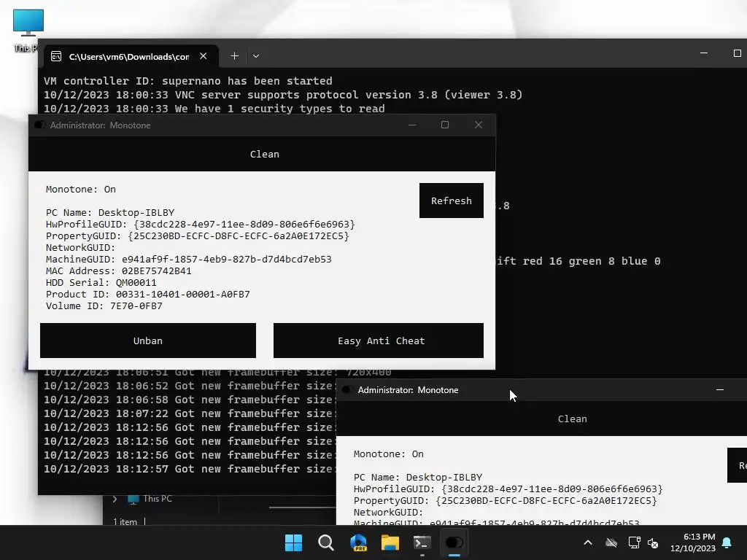
Task: Click the '1 item' status in Explorer
Action: tap(125, 521)
